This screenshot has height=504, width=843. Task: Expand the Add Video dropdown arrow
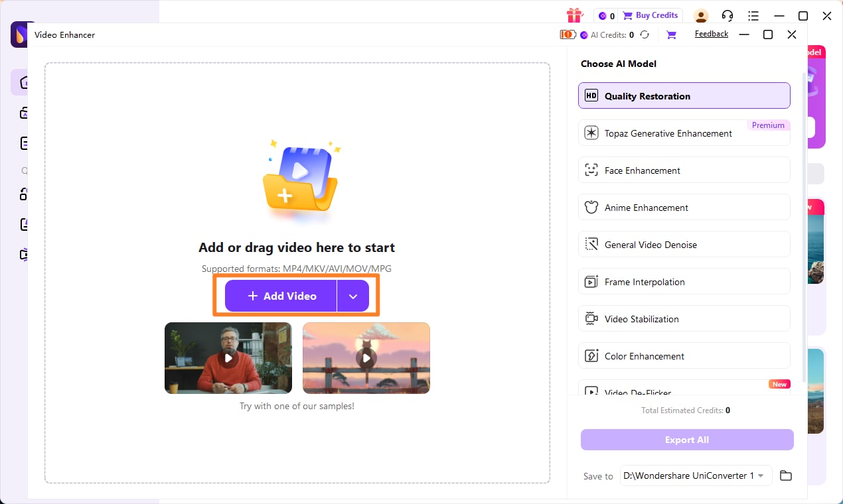(x=353, y=296)
